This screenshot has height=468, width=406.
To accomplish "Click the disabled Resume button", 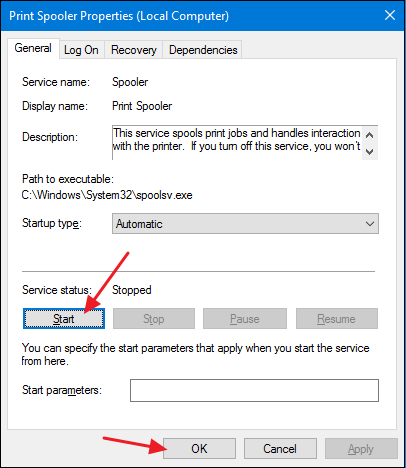I will coord(337,319).
